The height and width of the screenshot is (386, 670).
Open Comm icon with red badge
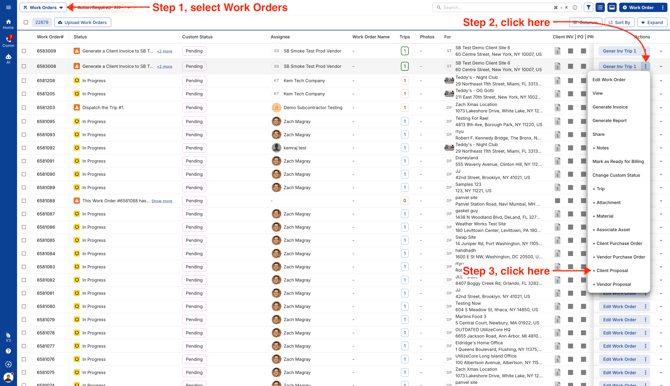click(8, 41)
